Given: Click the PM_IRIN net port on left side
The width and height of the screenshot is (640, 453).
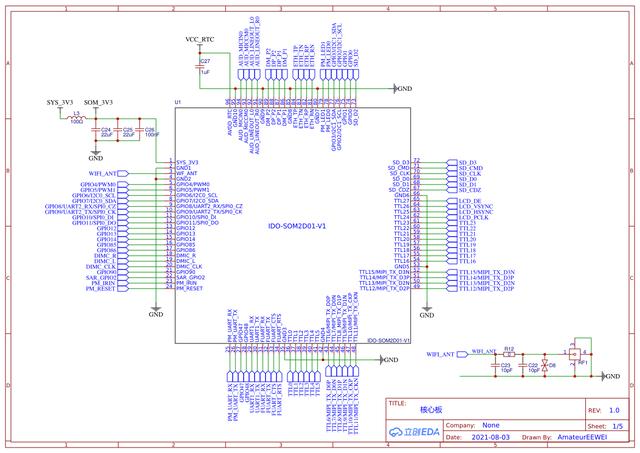Looking at the screenshot, I should click(x=109, y=283).
